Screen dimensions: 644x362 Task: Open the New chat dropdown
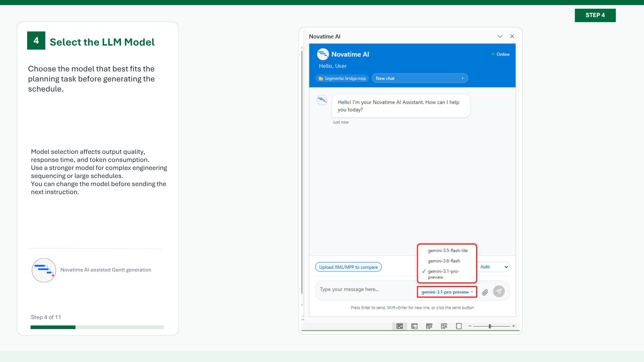coord(420,78)
